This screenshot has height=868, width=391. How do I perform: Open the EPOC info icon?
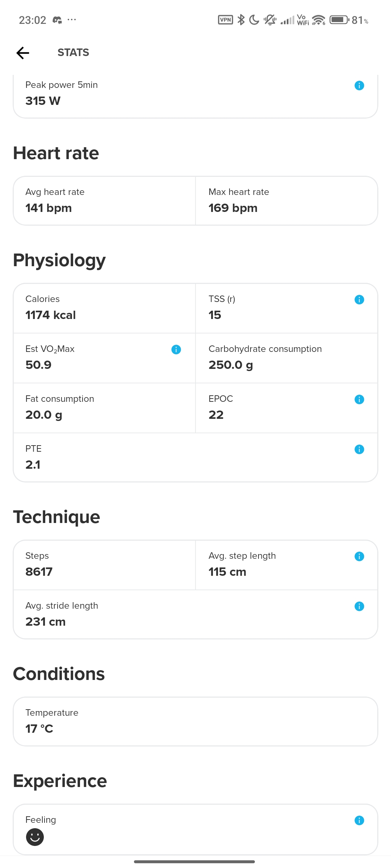tap(359, 399)
